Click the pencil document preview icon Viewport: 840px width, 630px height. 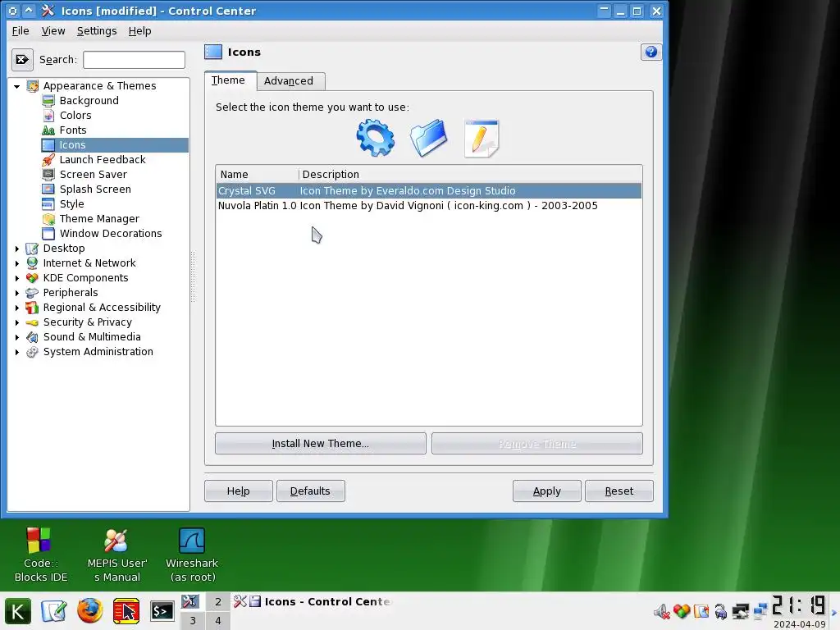482,138
